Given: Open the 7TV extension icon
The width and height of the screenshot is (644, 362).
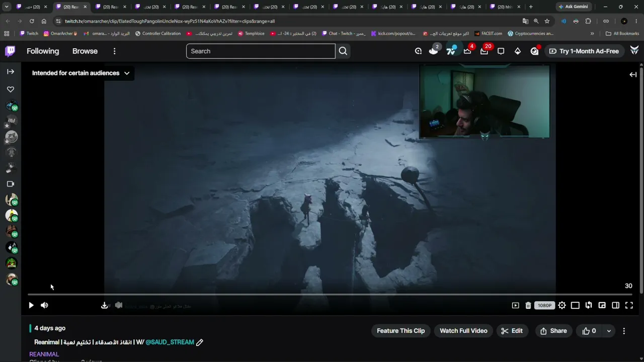Looking at the screenshot, I should (x=451, y=51).
